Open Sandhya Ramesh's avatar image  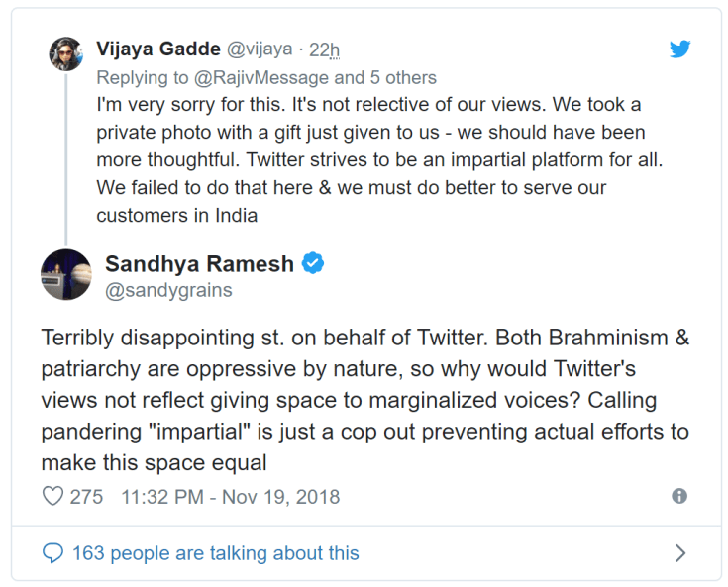click(66, 274)
